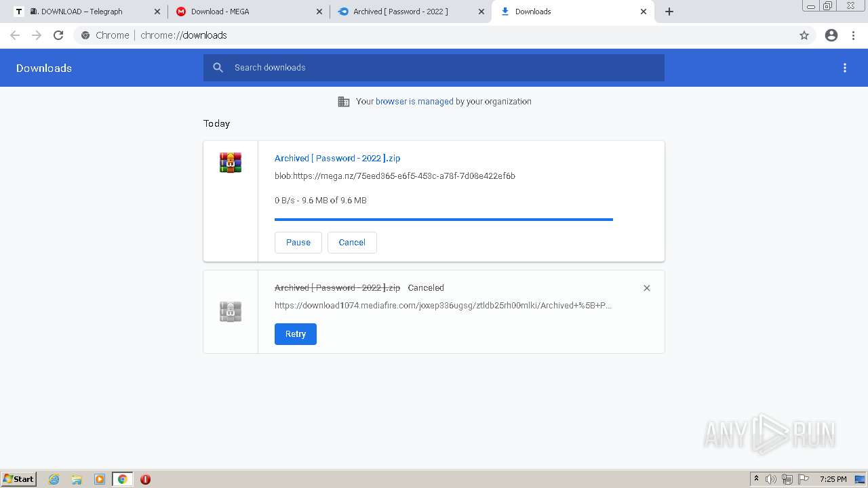Click the 'Today' date heading
The width and height of the screenshot is (868, 488).
pyautogui.click(x=216, y=123)
